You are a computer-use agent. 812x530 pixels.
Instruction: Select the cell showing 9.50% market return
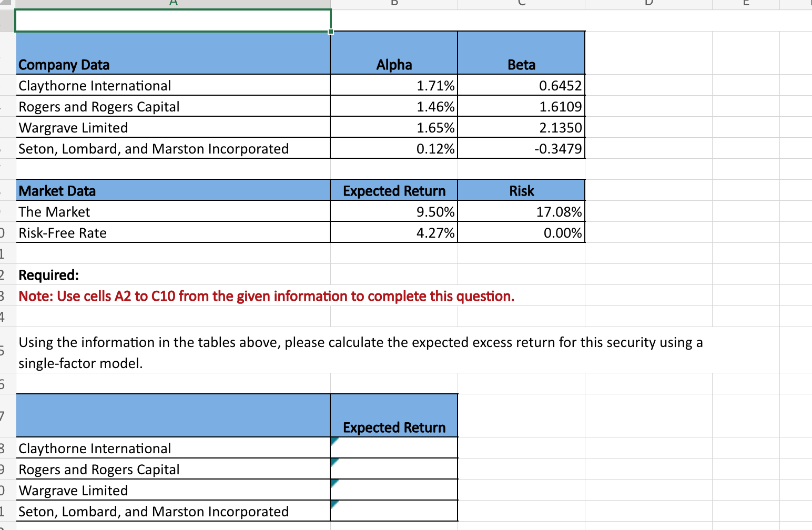tap(393, 211)
